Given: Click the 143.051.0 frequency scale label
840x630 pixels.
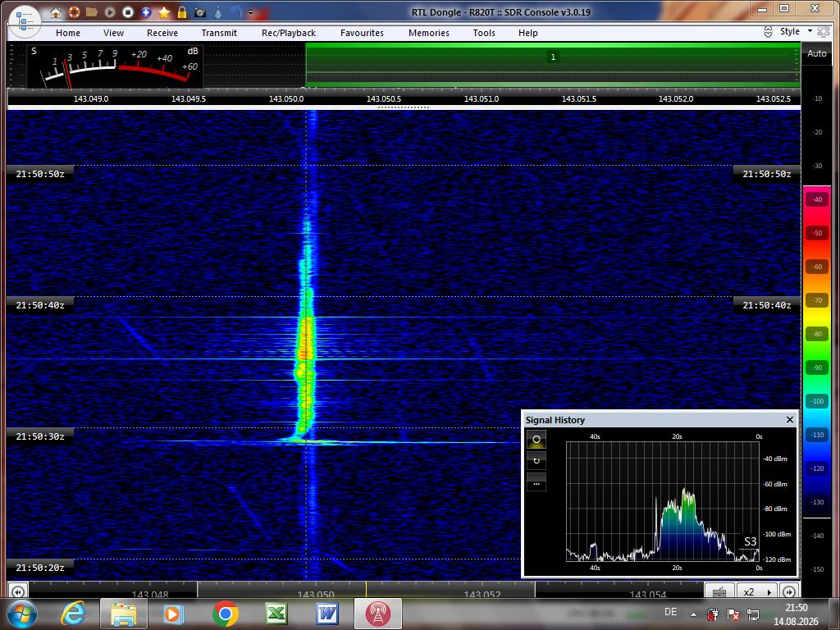Looking at the screenshot, I should click(481, 99).
